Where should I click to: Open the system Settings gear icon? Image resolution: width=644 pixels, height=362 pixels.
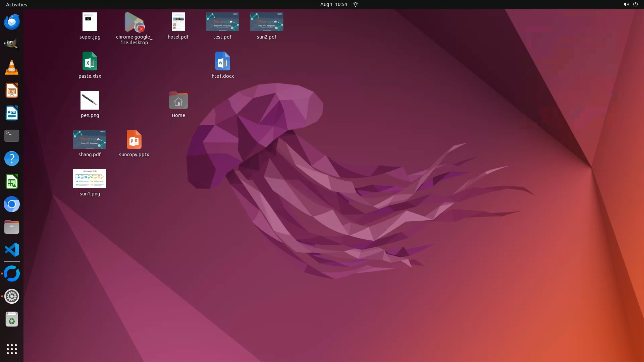point(12,297)
